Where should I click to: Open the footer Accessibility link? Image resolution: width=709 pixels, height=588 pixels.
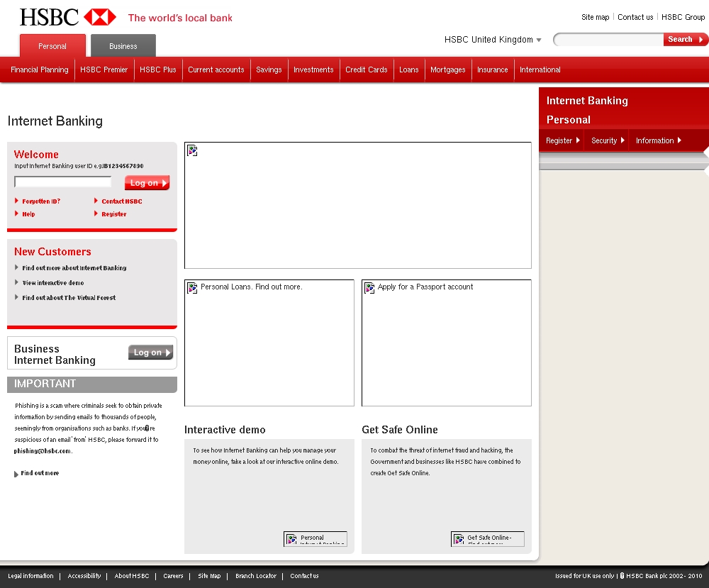(x=84, y=576)
